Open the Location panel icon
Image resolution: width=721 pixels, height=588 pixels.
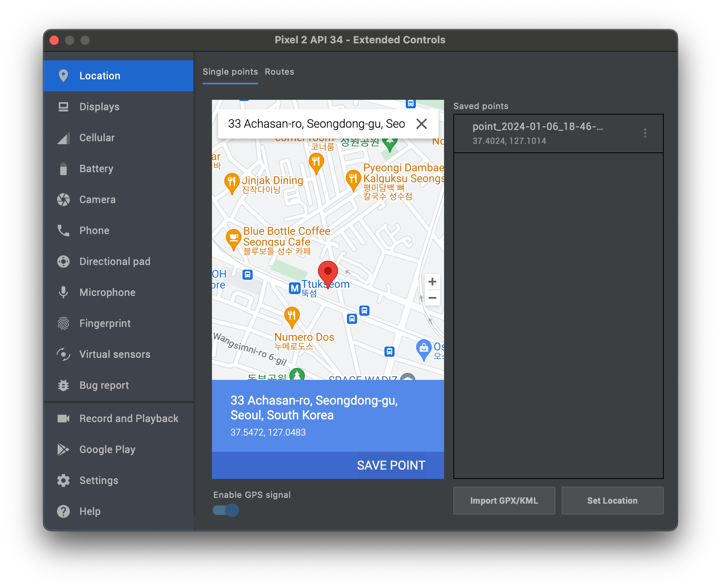[63, 76]
